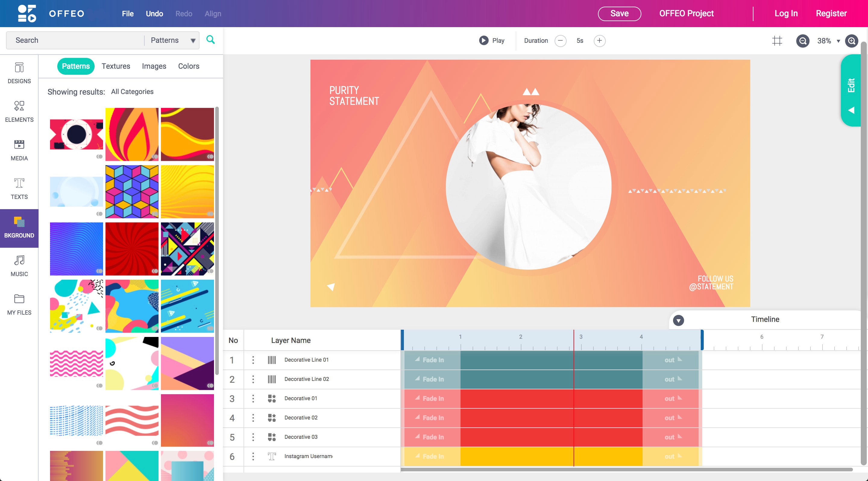This screenshot has height=481, width=868.
Task: Open the File menu
Action: 128,14
